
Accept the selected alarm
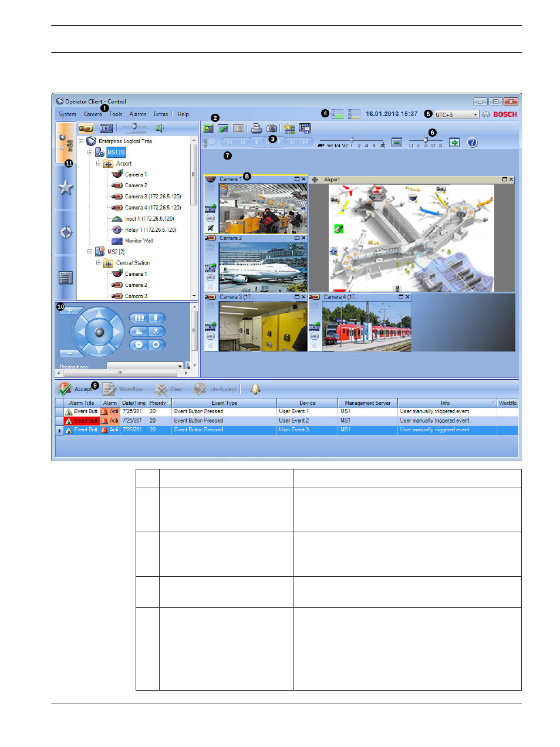(75, 388)
